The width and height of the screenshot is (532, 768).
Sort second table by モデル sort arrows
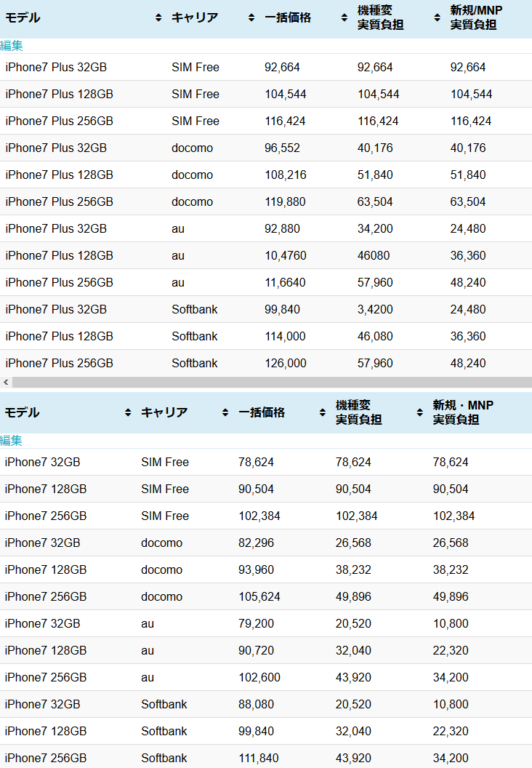pyautogui.click(x=128, y=412)
